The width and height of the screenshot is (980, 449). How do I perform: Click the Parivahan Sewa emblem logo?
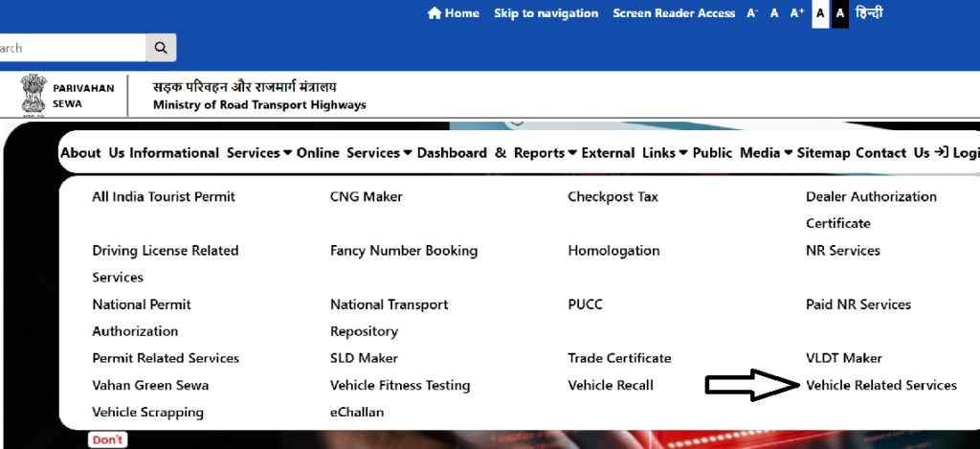[33, 95]
